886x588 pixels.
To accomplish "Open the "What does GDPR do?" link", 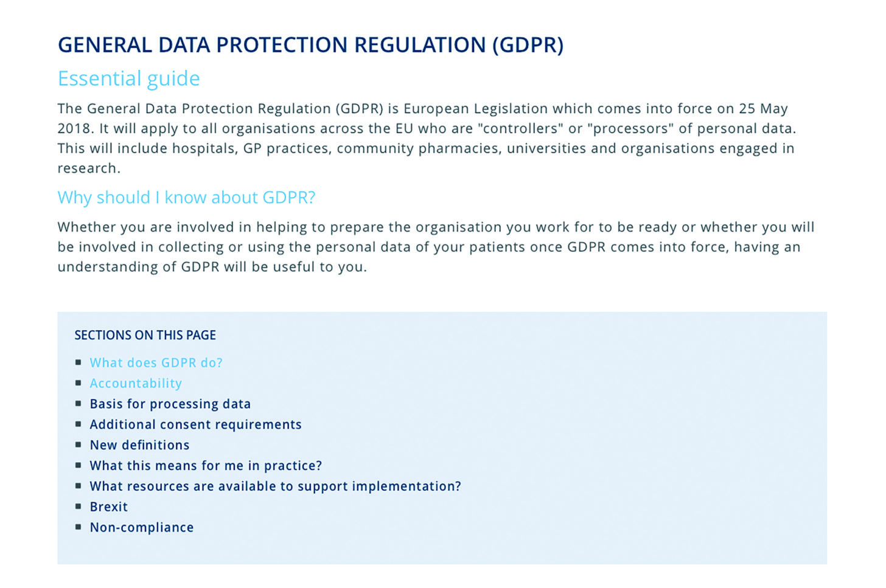I will click(156, 363).
